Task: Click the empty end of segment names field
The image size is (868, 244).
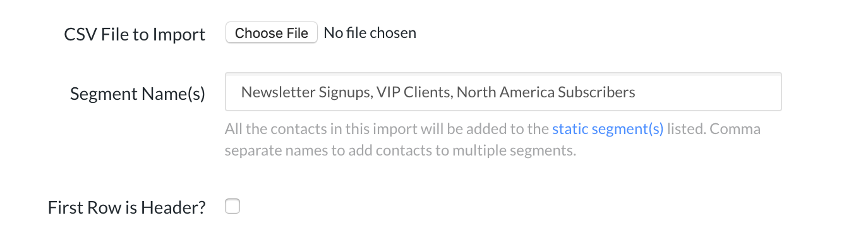Action: coord(708,92)
